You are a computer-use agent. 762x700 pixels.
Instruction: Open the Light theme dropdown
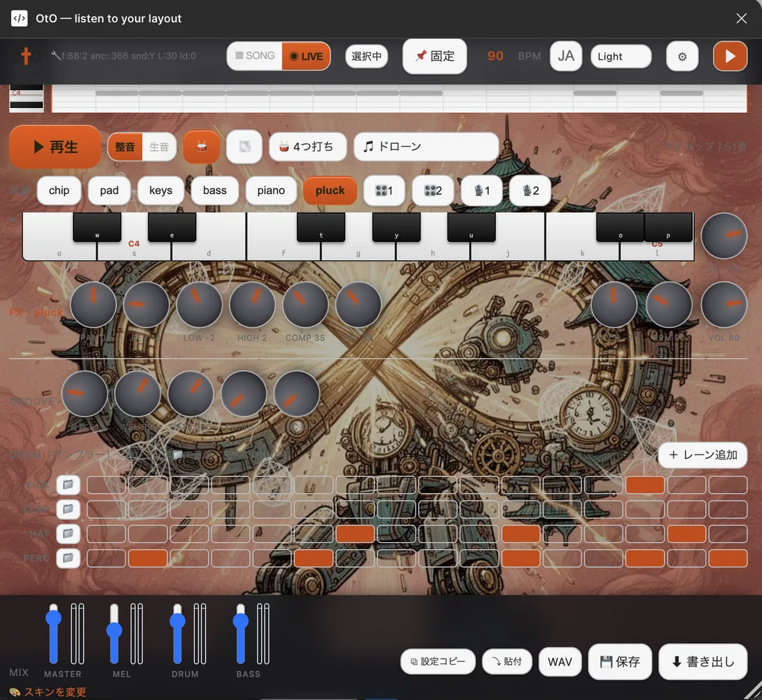pos(621,56)
